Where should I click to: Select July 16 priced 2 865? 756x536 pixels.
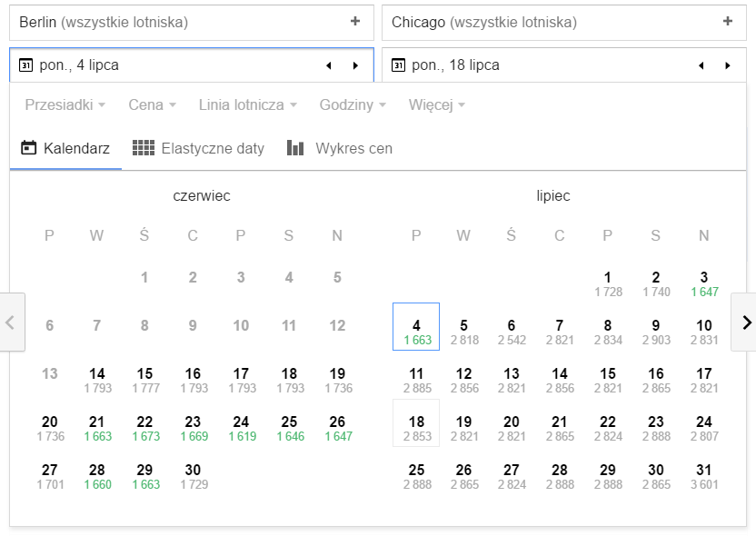coord(656,380)
